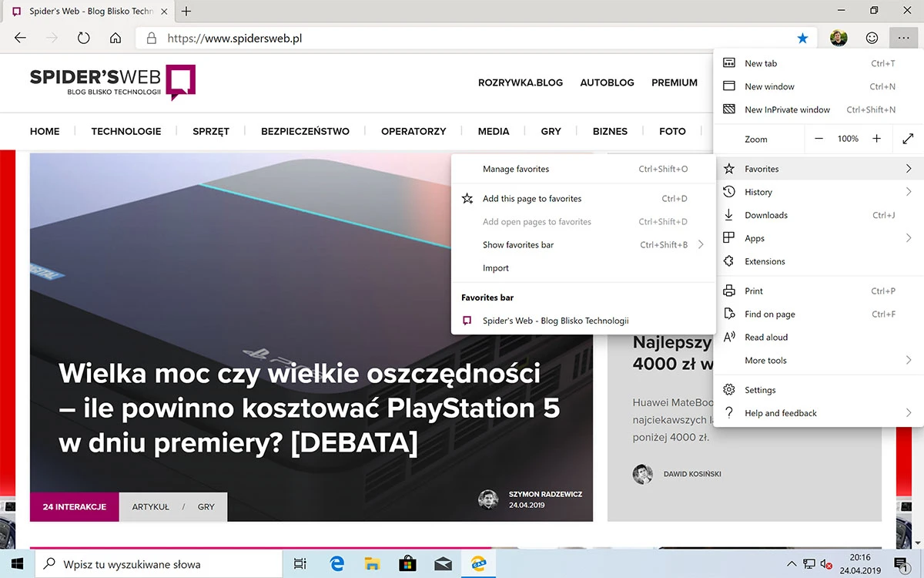Click the Windows taskbar search box
The image size is (924, 578).
pos(158,564)
